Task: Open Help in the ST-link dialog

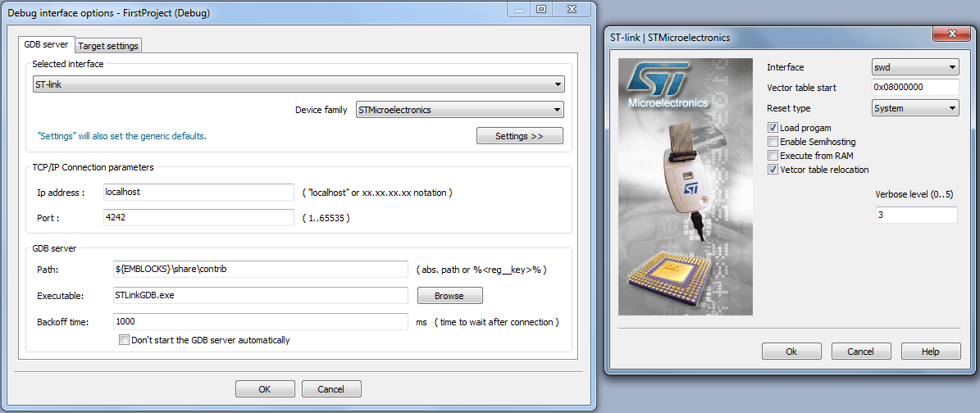Action: [x=931, y=352]
